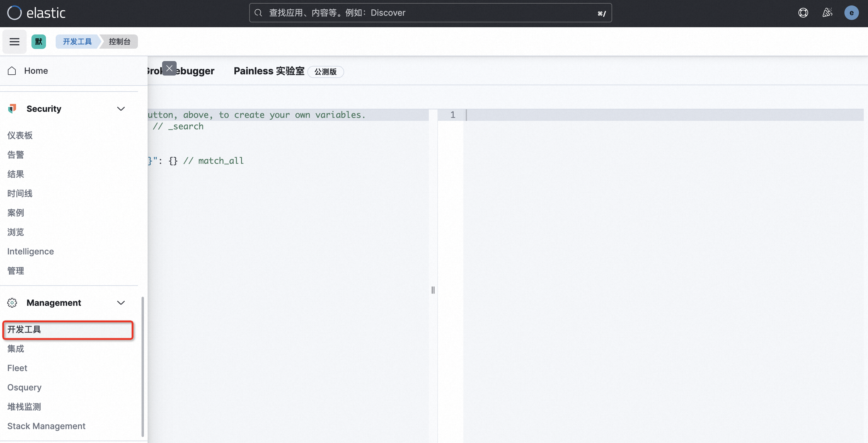Open 结果 under Security
This screenshot has height=443, width=868.
click(16, 174)
